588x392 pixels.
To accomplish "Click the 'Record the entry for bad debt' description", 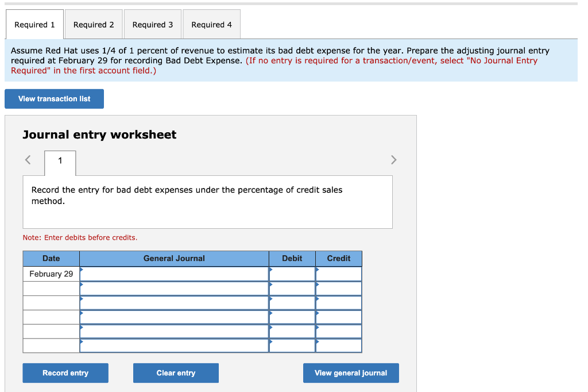I will coord(187,195).
